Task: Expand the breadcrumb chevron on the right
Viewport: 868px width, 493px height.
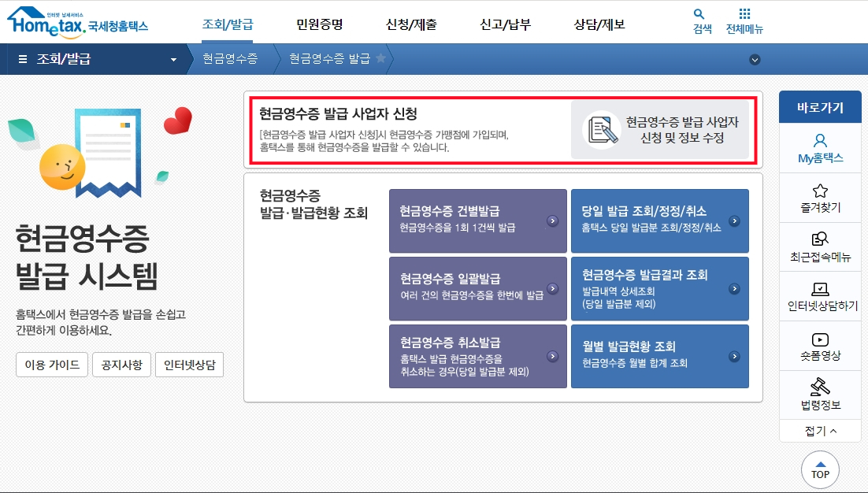Action: pos(755,59)
